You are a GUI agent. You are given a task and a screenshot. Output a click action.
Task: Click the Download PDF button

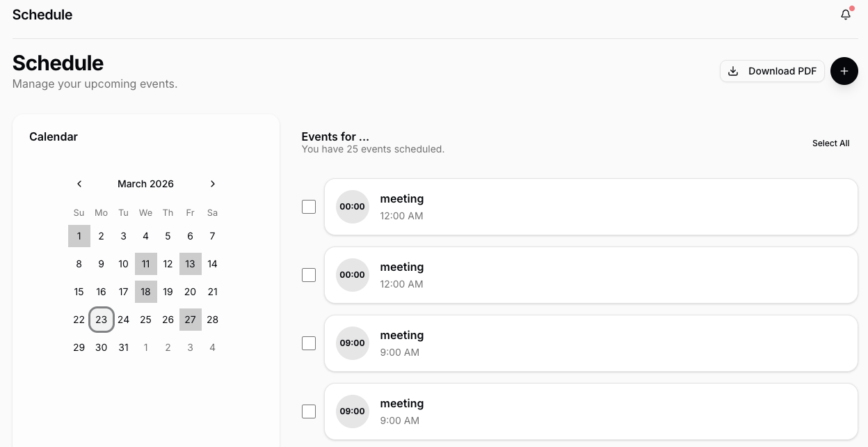coord(772,71)
